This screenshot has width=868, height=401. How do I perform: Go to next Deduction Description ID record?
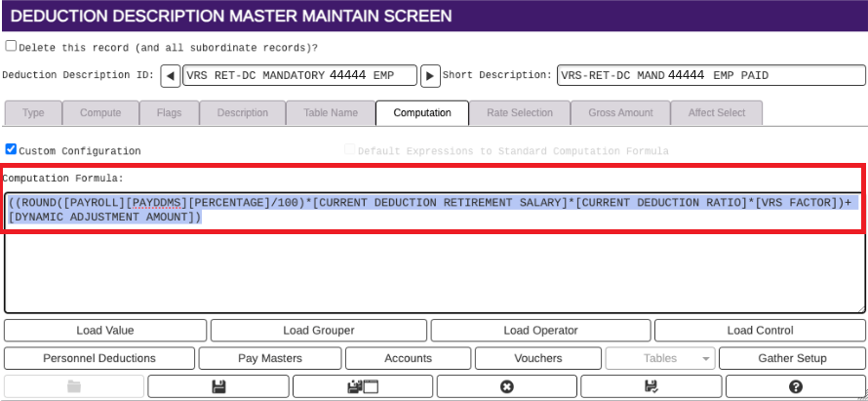[430, 76]
